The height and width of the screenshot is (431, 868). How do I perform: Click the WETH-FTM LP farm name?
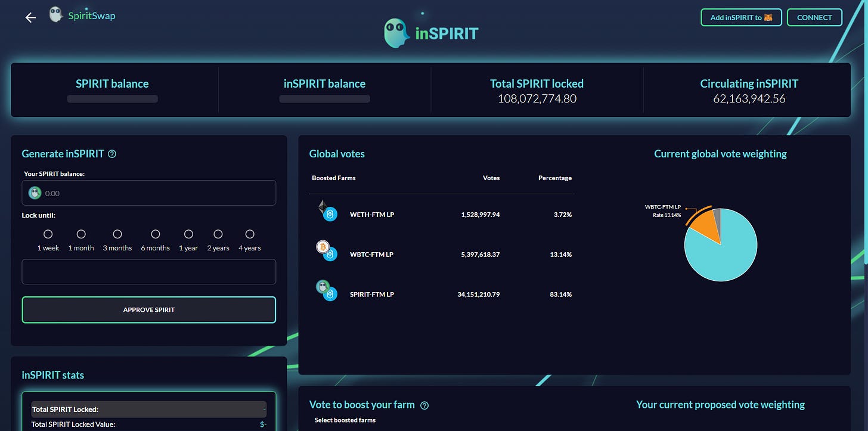(372, 215)
